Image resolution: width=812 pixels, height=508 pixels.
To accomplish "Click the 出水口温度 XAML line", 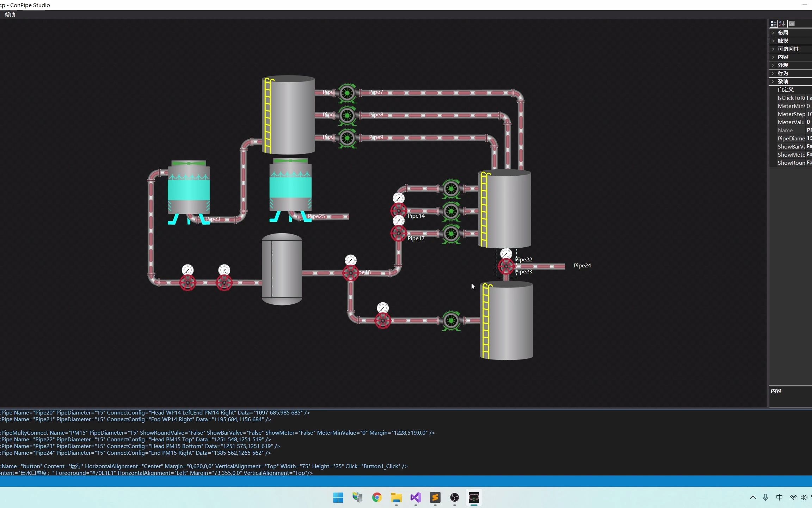I will [x=156, y=473].
